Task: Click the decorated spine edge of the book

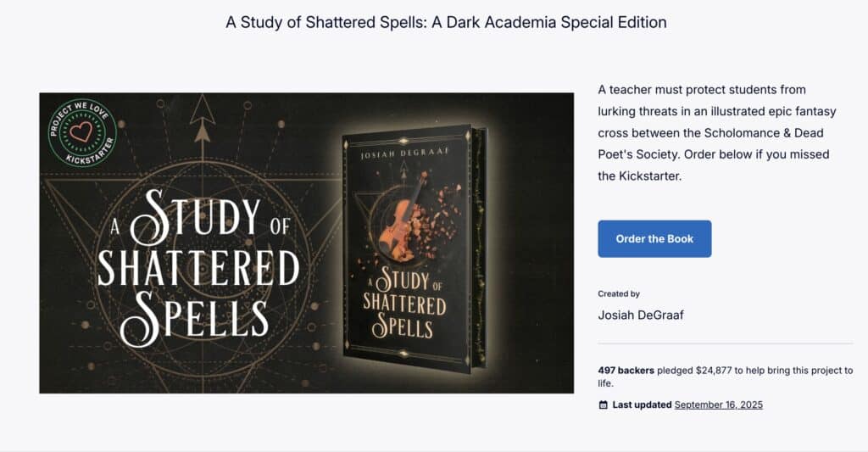Action: (481, 250)
